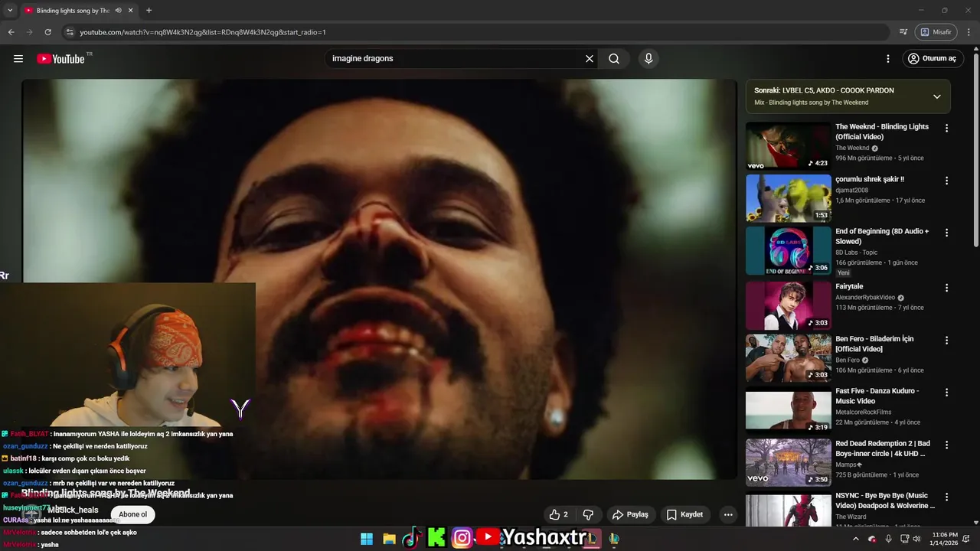Open options menu for Fairytale video
Viewport: 980px width, 551px height.
tap(946, 288)
